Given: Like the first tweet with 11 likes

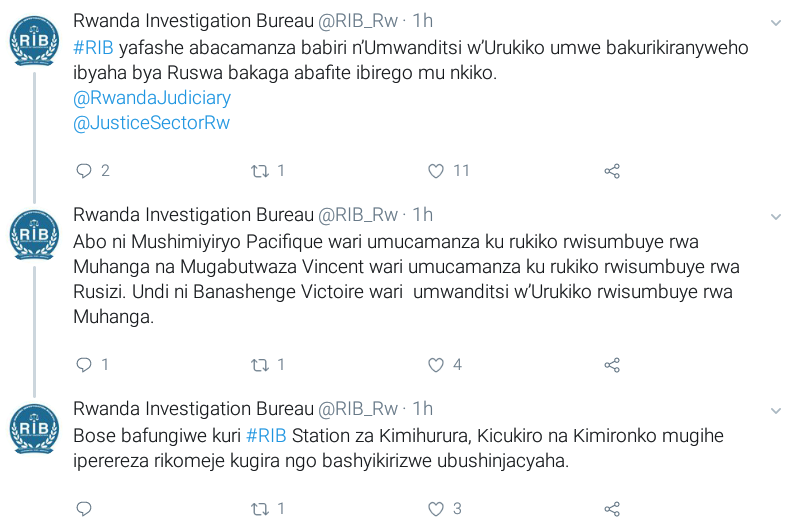Looking at the screenshot, I should click(436, 171).
